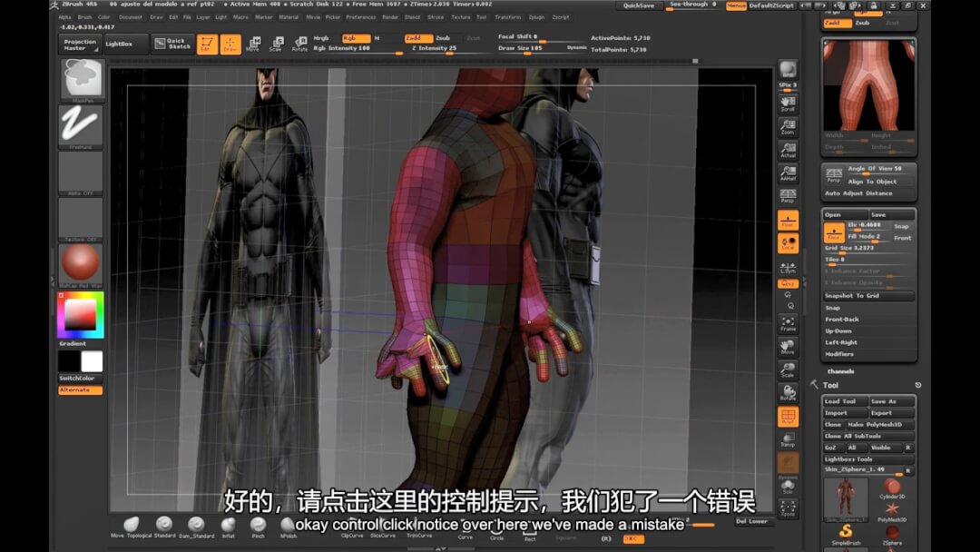Open Projection Master
Viewport: 980px width, 552px height.
tap(80, 44)
